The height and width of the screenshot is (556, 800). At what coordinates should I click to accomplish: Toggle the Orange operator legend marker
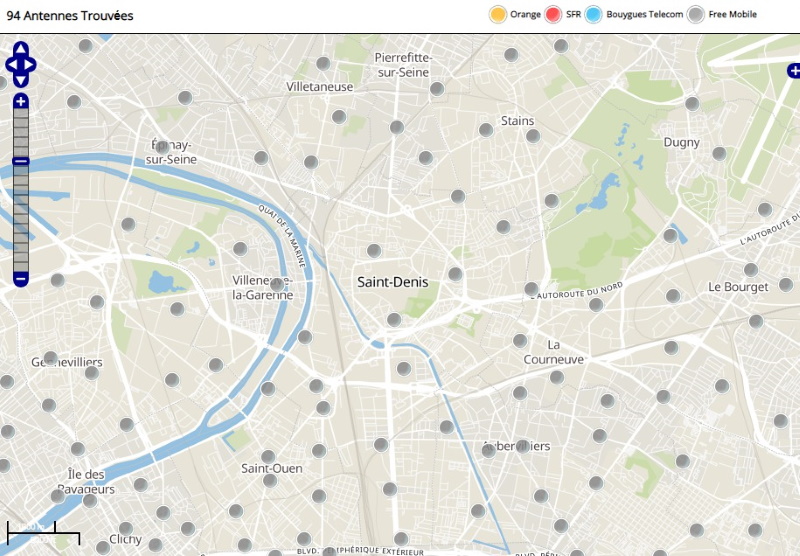[x=497, y=14]
